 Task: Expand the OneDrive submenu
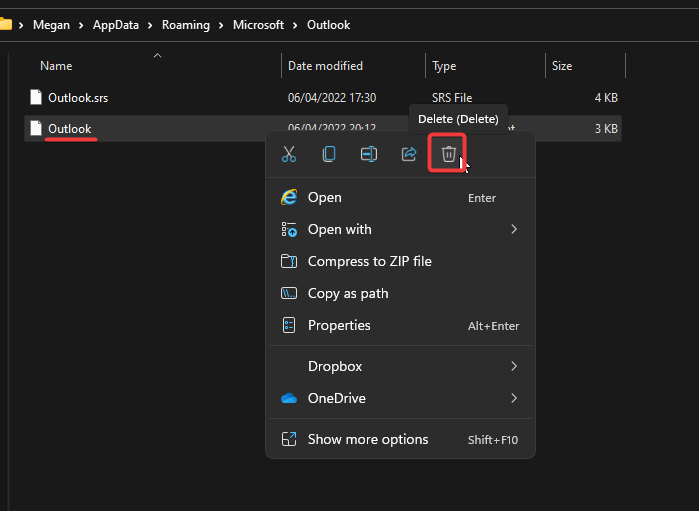coord(400,398)
